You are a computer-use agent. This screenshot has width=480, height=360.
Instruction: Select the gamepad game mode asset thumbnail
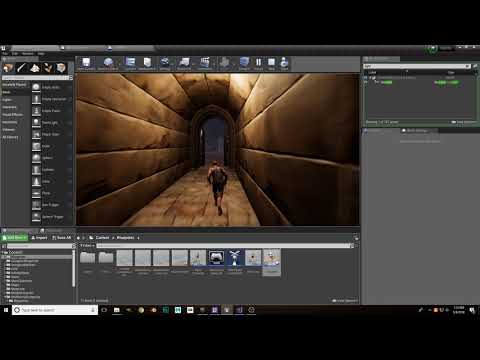tap(216, 258)
